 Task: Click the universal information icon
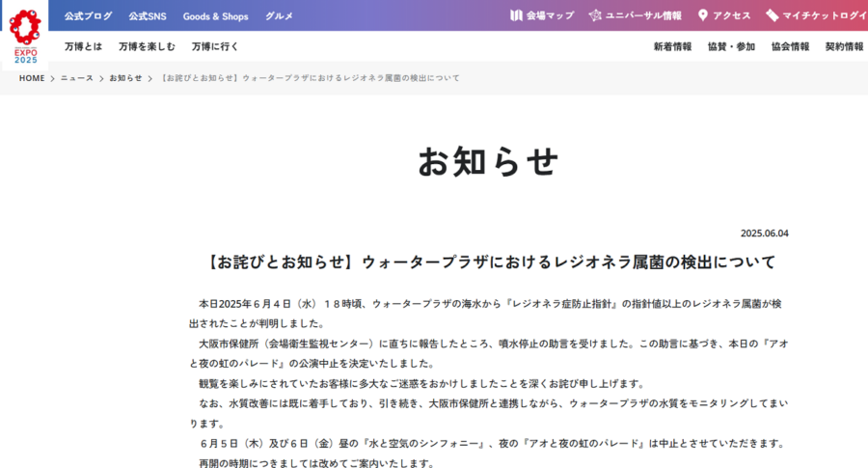click(x=595, y=15)
